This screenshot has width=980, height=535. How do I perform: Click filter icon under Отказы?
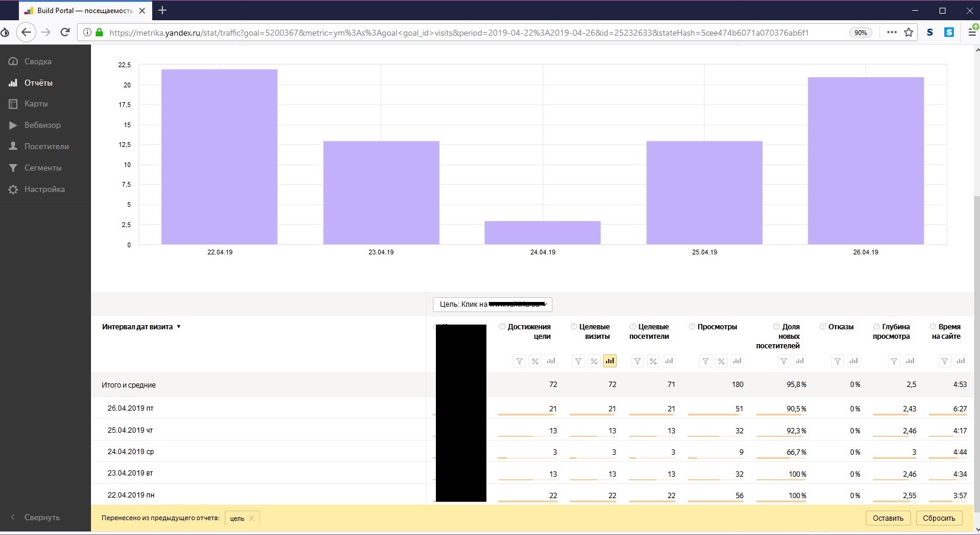pos(837,361)
